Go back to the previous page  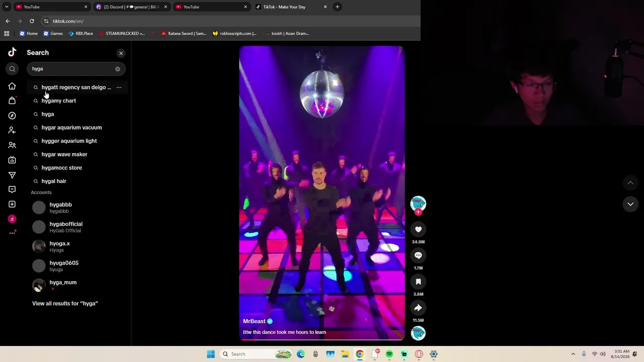pyautogui.click(x=8, y=21)
